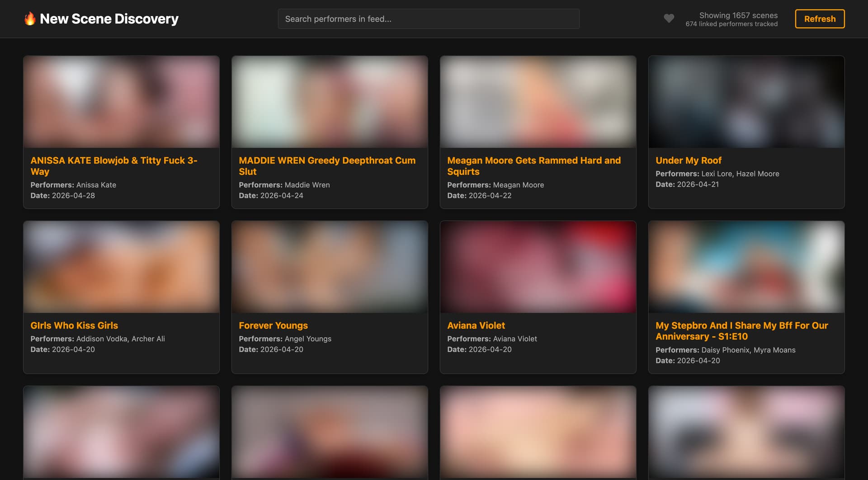The width and height of the screenshot is (868, 480).
Task: Open the Under My Roof thumbnail
Action: [x=746, y=102]
